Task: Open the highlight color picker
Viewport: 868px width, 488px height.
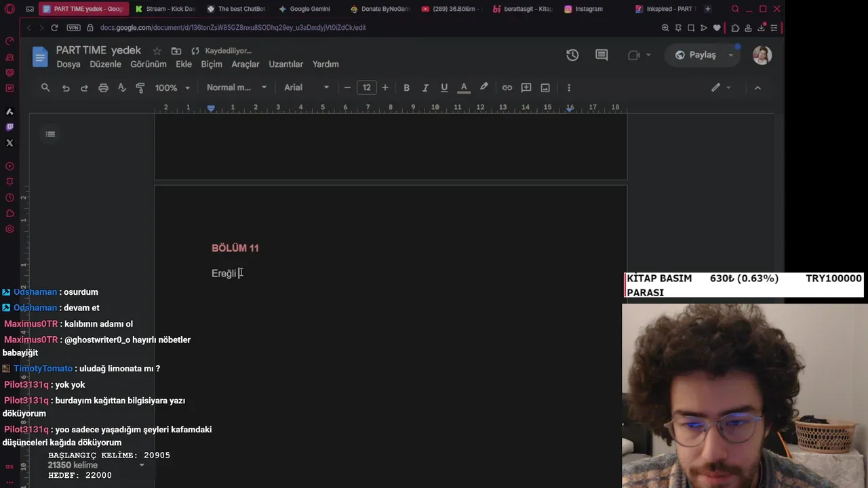Action: pos(484,87)
